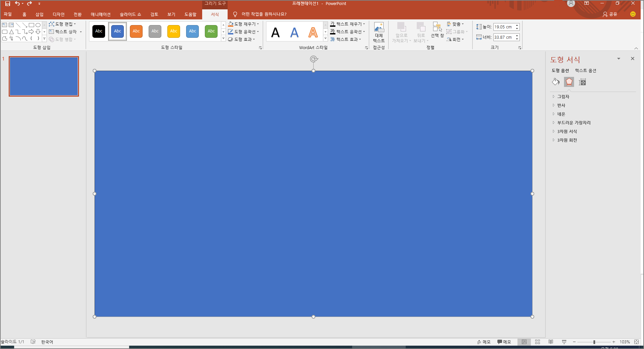Pick the rectangle shape in shape gallery
Viewport: 644px width, 349px height.
31,25
